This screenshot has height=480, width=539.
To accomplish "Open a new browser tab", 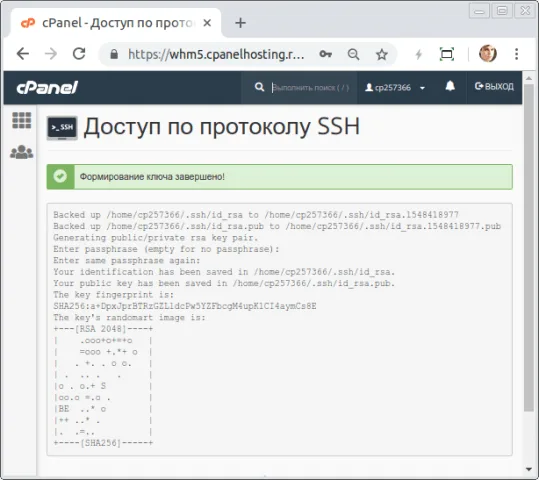I will pyautogui.click(x=240, y=23).
